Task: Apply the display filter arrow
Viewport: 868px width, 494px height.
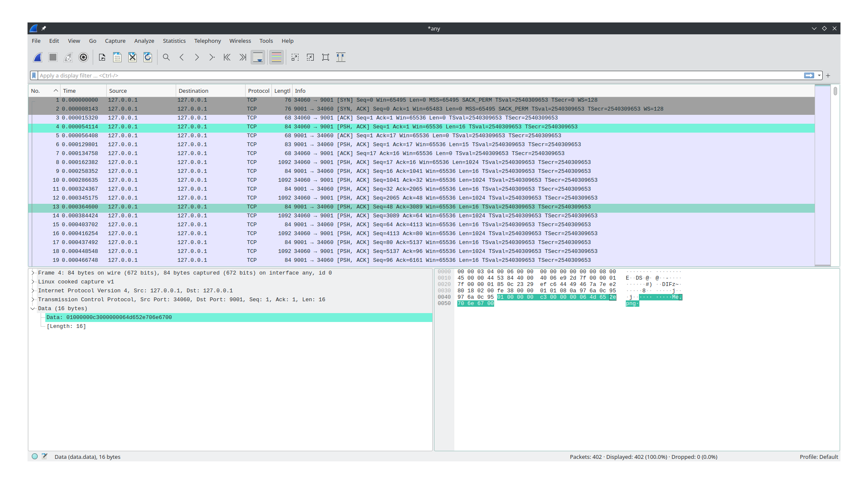Action: [809, 75]
